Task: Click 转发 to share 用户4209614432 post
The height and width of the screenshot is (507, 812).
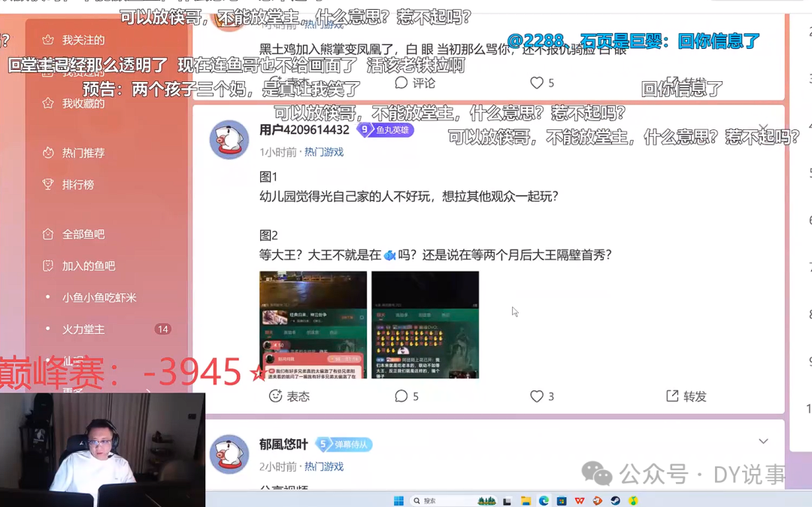Action: pyautogui.click(x=686, y=396)
